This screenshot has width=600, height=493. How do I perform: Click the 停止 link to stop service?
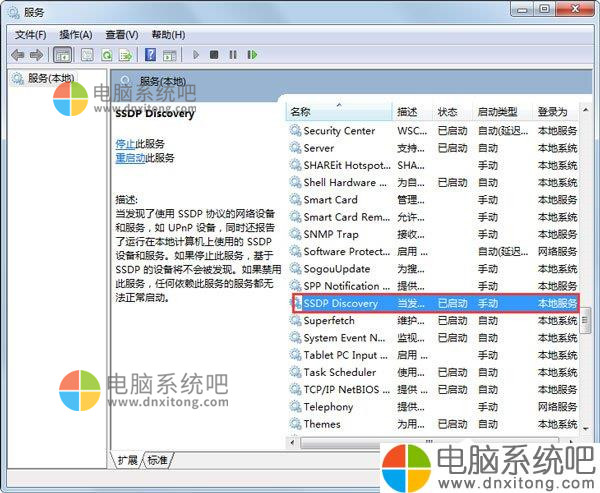125,144
